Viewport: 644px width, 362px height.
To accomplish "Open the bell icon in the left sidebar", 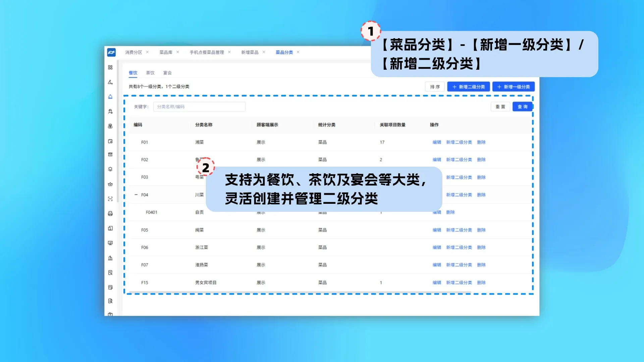I will 111,97.
